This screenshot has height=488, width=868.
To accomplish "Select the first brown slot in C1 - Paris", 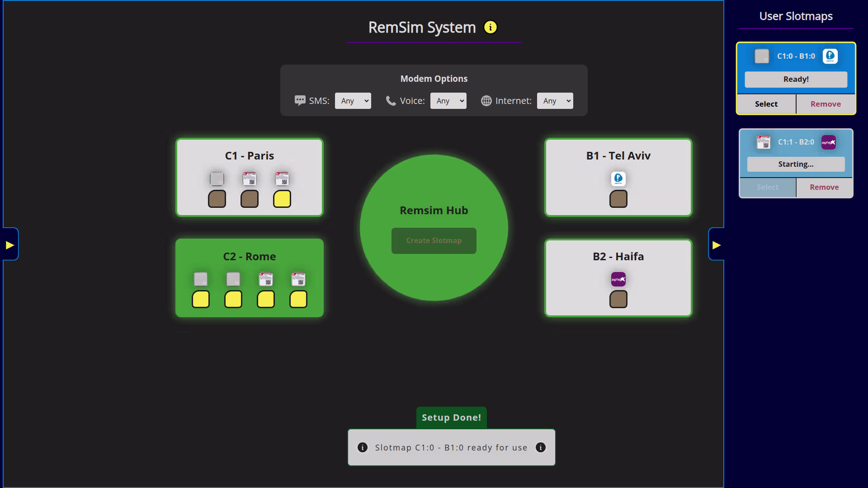I will 217,199.
